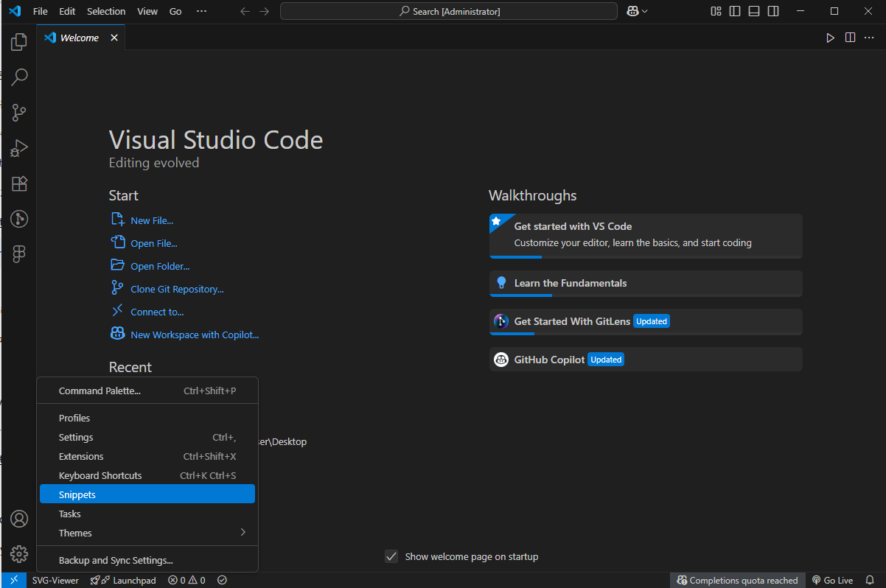Click Clone Git Repository link
886x588 pixels.
(x=177, y=289)
